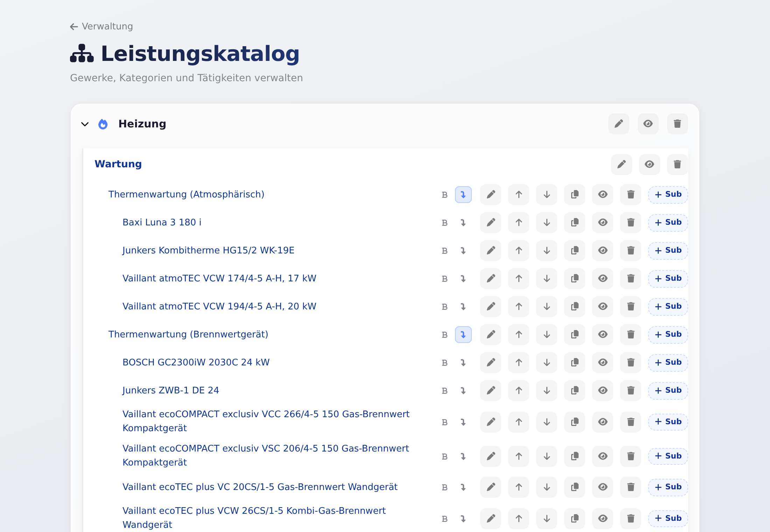Collapse the Heizung section chevron
770x532 pixels.
85,124
